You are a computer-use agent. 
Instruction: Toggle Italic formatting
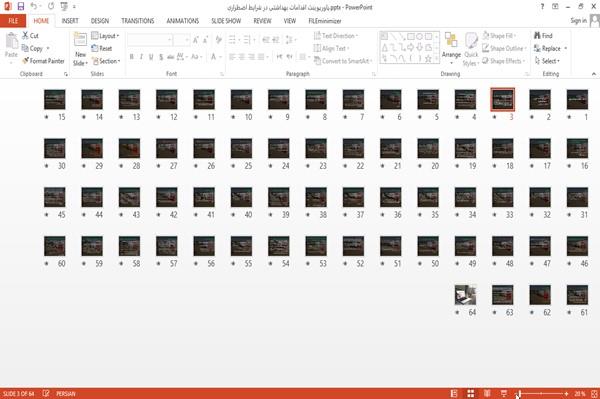coord(141,57)
